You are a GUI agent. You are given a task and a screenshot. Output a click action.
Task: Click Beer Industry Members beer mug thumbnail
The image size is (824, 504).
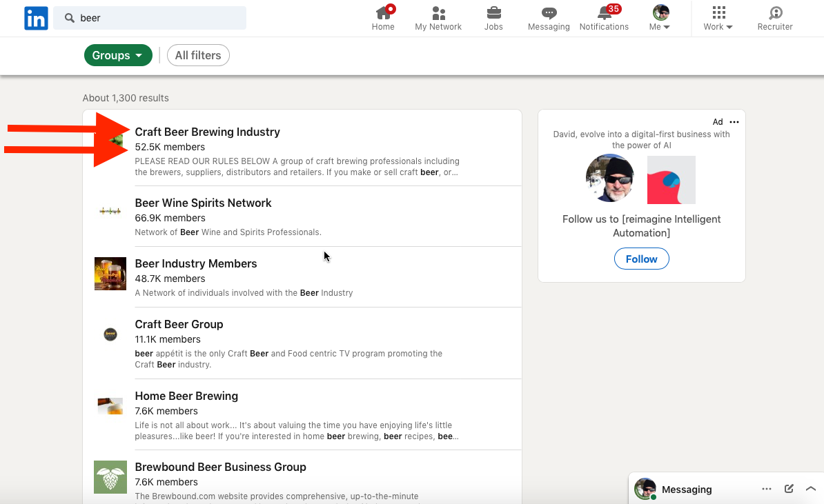[110, 274]
